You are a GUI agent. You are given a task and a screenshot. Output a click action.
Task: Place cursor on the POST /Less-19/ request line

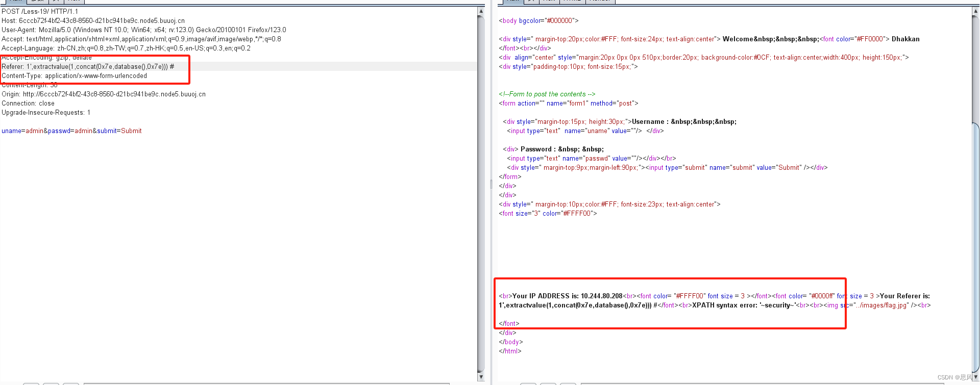tap(40, 11)
